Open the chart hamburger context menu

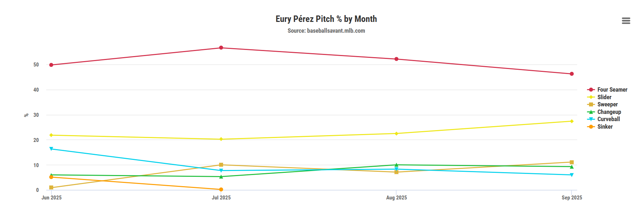click(x=626, y=21)
